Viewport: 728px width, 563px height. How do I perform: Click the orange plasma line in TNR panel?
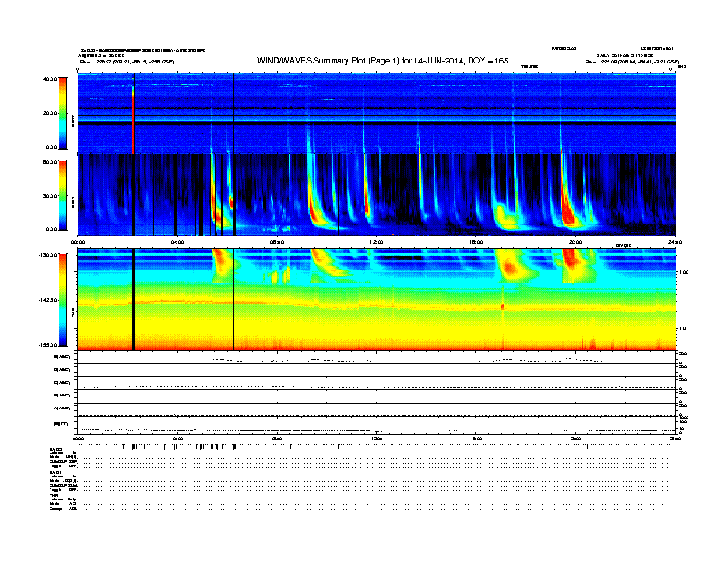coord(376,306)
